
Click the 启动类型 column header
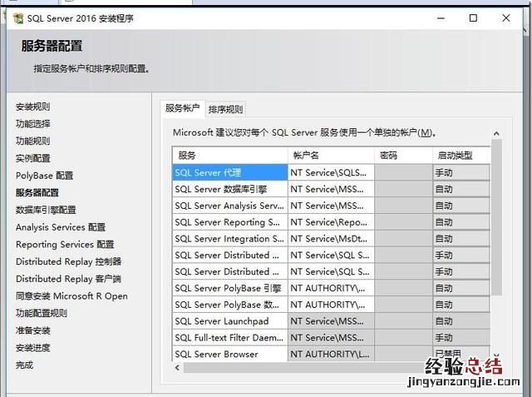click(x=461, y=156)
